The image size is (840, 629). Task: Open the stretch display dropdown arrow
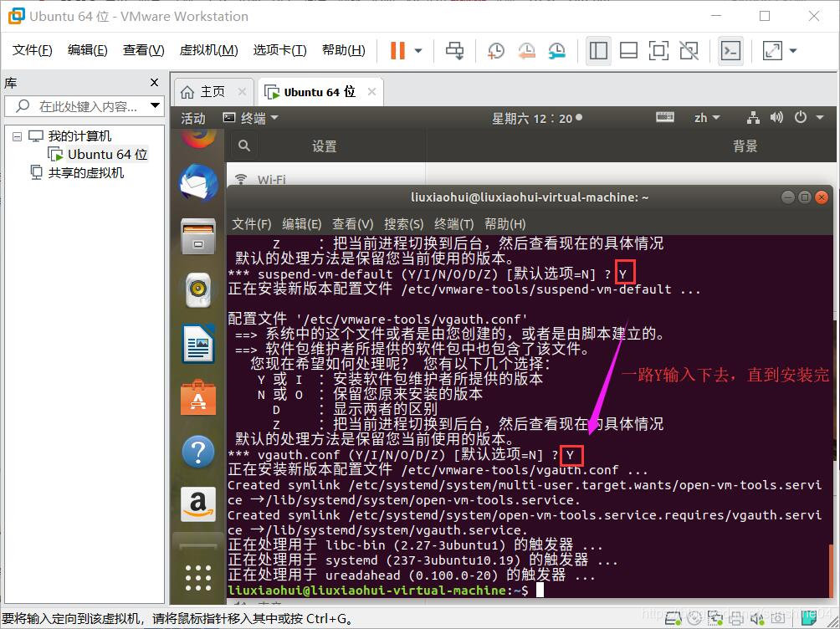[793, 51]
